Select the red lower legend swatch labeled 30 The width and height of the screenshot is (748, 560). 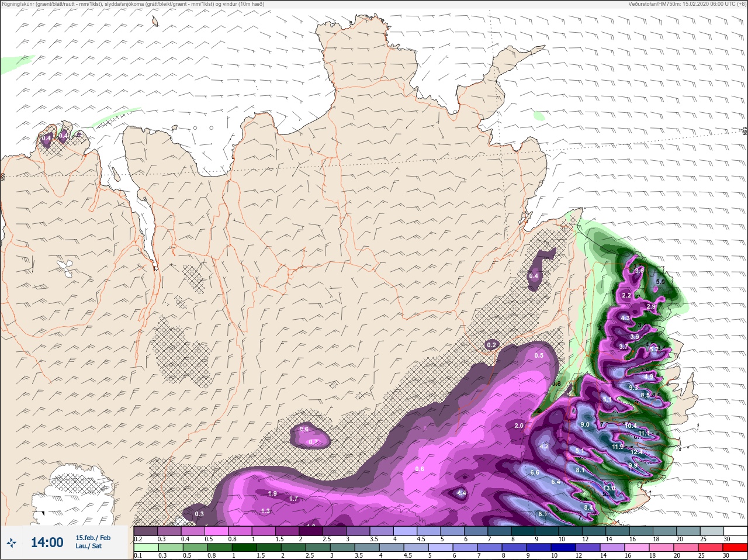pos(735,548)
